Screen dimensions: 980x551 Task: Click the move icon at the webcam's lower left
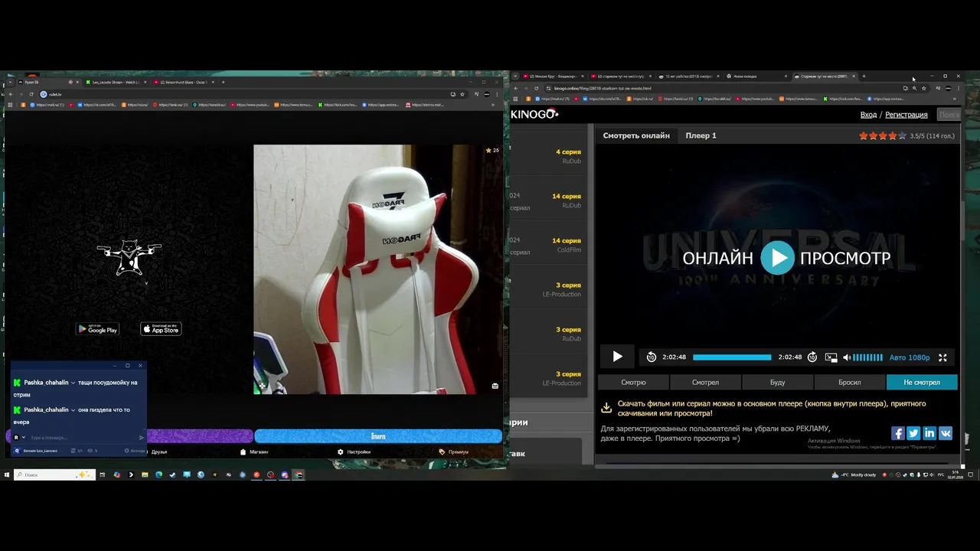[262, 386]
